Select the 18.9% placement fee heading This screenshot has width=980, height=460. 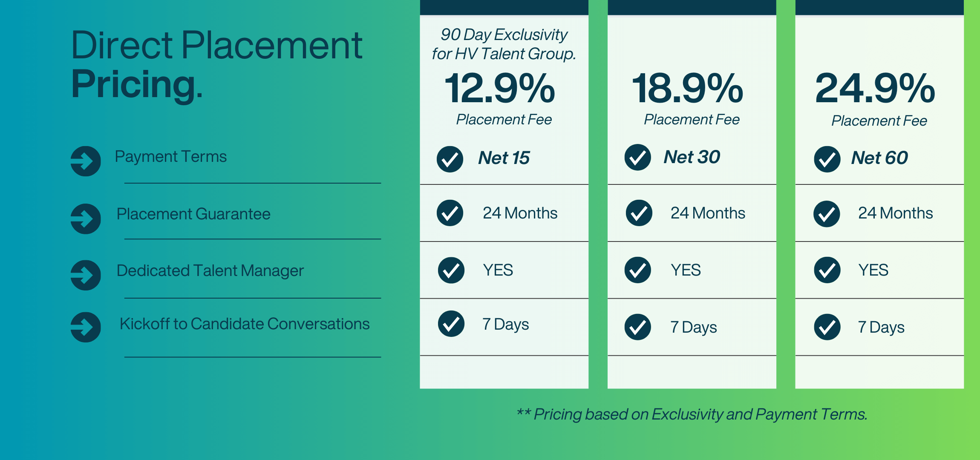(x=688, y=88)
